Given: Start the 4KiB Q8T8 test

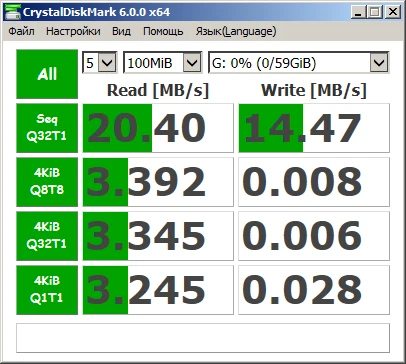Looking at the screenshot, I should pyautogui.click(x=47, y=182).
